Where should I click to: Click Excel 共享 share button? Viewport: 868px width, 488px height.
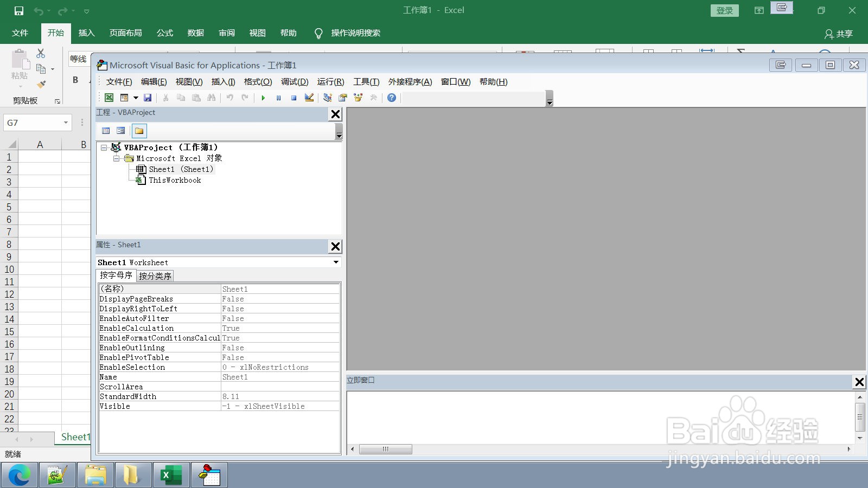coord(839,34)
